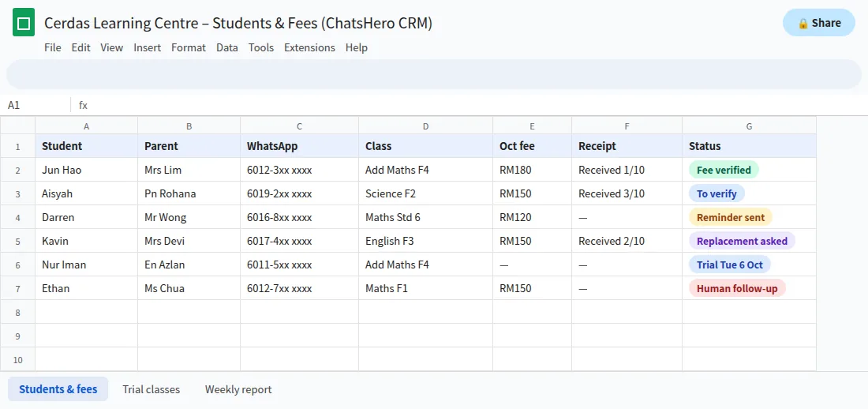Select the Received 3/10 cell
868x409 pixels.
pyautogui.click(x=627, y=194)
